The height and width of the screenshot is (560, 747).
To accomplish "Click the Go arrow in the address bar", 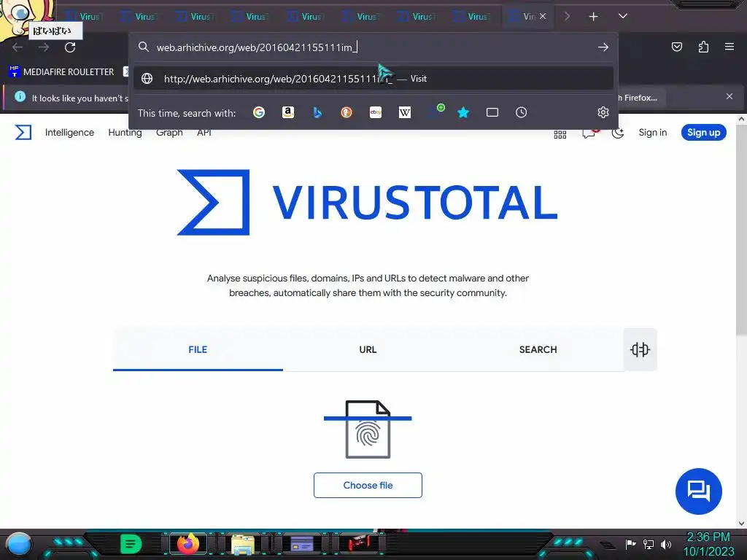I will click(603, 47).
